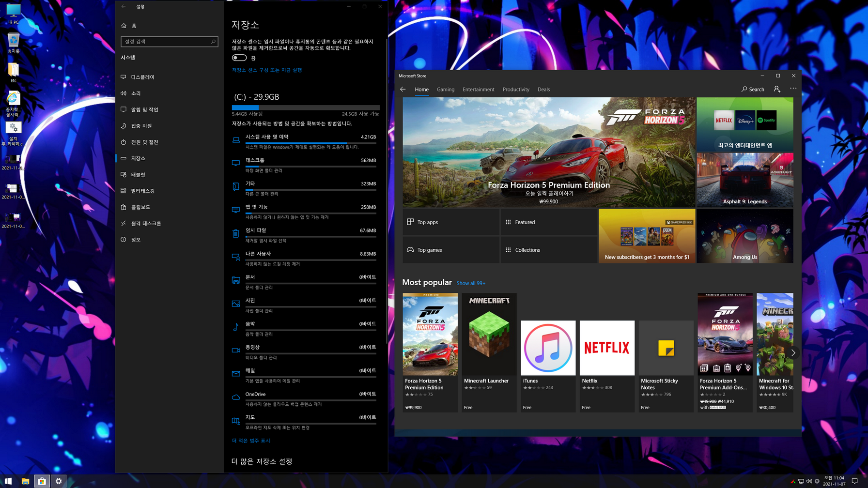Open the Asphalt 9: Legends tile
Screen dimensions: 868x488
745,180
